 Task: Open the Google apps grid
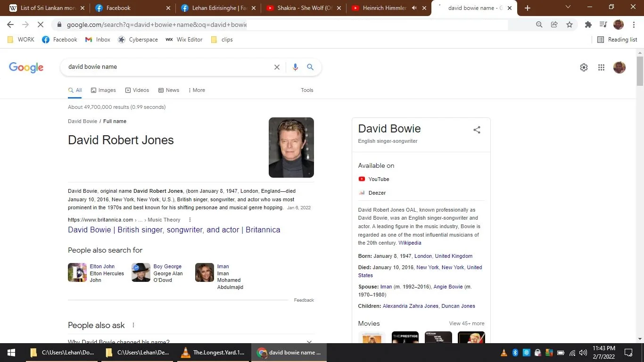pyautogui.click(x=601, y=67)
